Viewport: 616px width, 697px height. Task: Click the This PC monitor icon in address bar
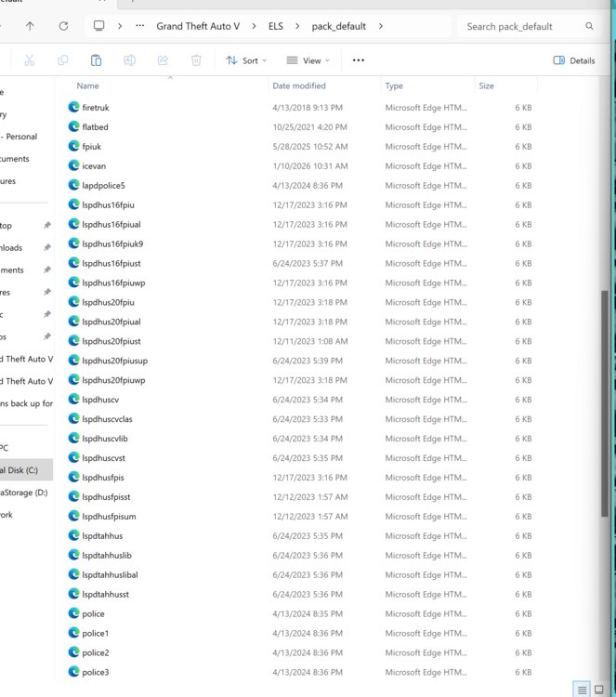tap(98, 26)
